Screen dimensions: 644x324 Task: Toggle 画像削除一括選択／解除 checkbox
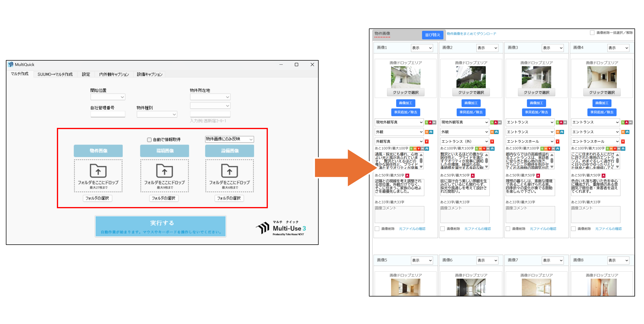592,33
